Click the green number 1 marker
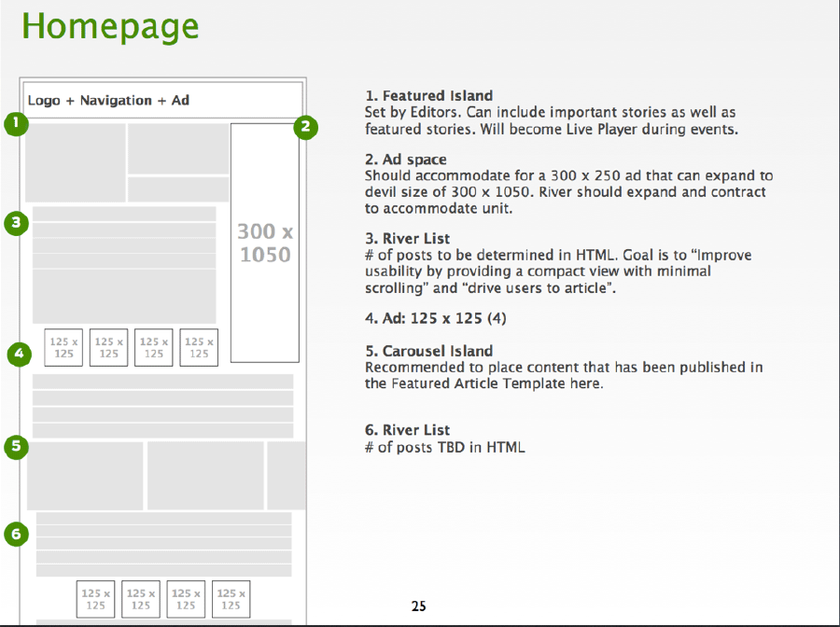840x627 pixels. [x=16, y=122]
